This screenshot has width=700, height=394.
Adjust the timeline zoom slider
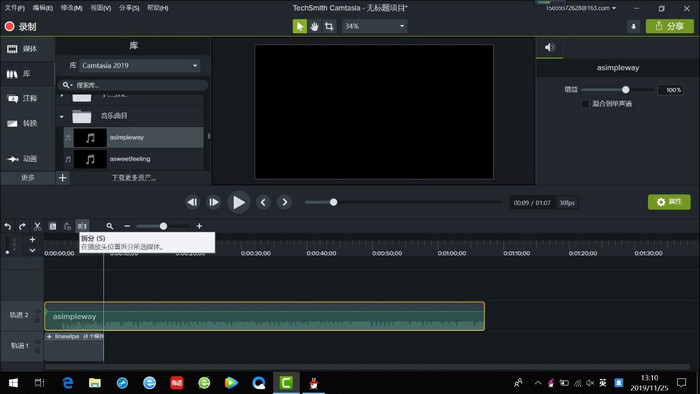tap(163, 226)
